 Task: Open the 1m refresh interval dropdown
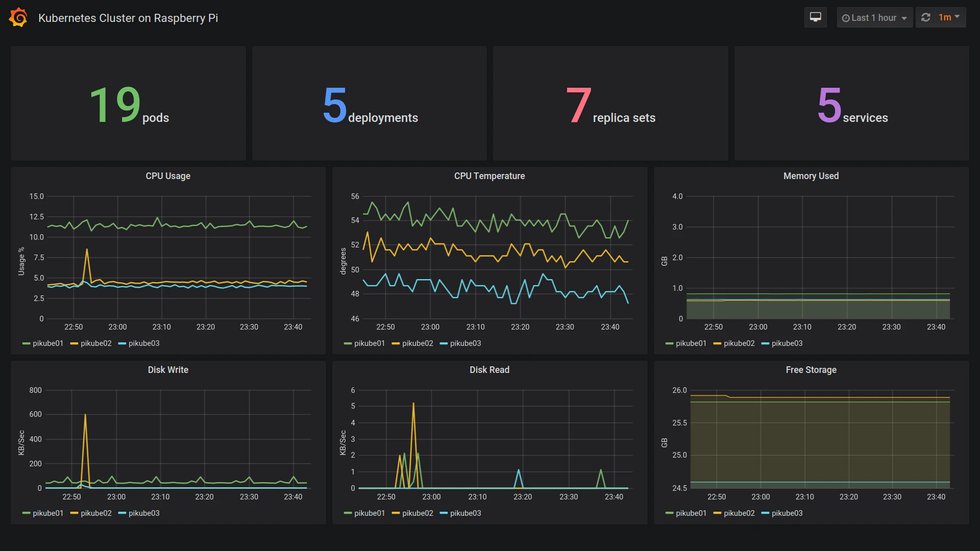click(949, 17)
